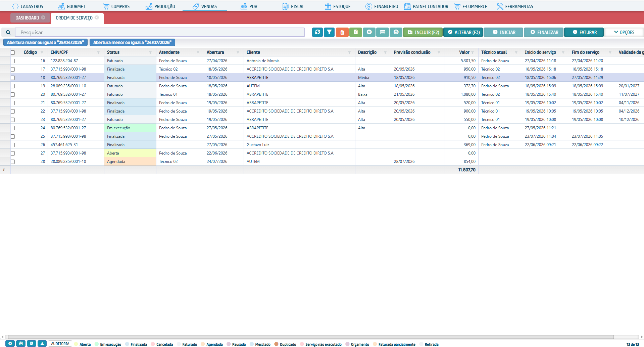
Task: Open the FERRAMENTAS menu
Action: (515, 6)
